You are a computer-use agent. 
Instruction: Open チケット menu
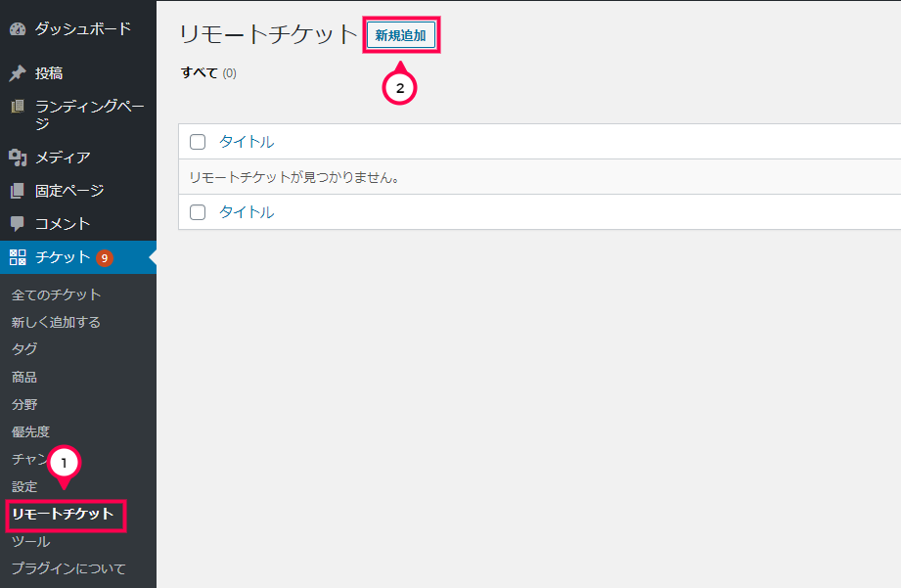click(x=78, y=257)
